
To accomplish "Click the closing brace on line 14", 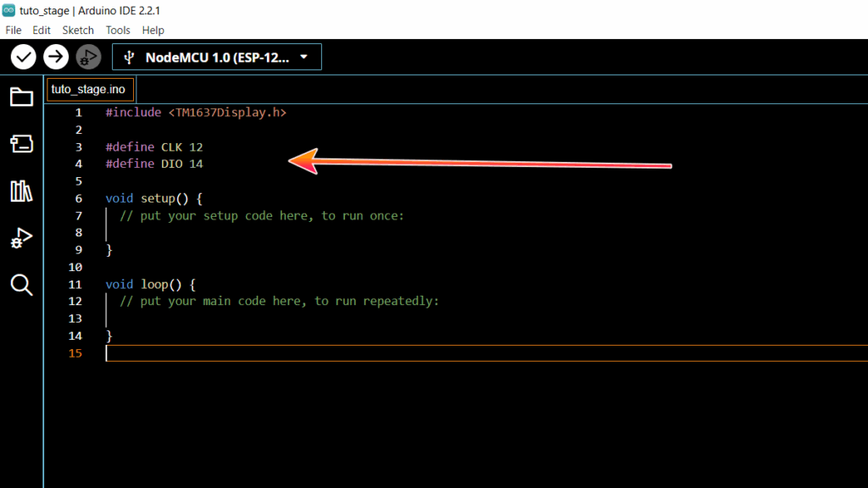I will tap(109, 335).
